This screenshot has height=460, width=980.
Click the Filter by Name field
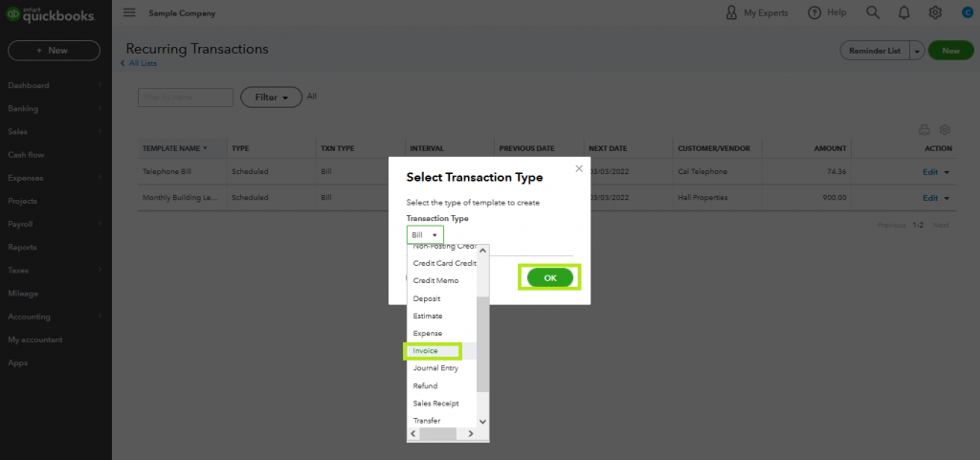[x=185, y=98]
